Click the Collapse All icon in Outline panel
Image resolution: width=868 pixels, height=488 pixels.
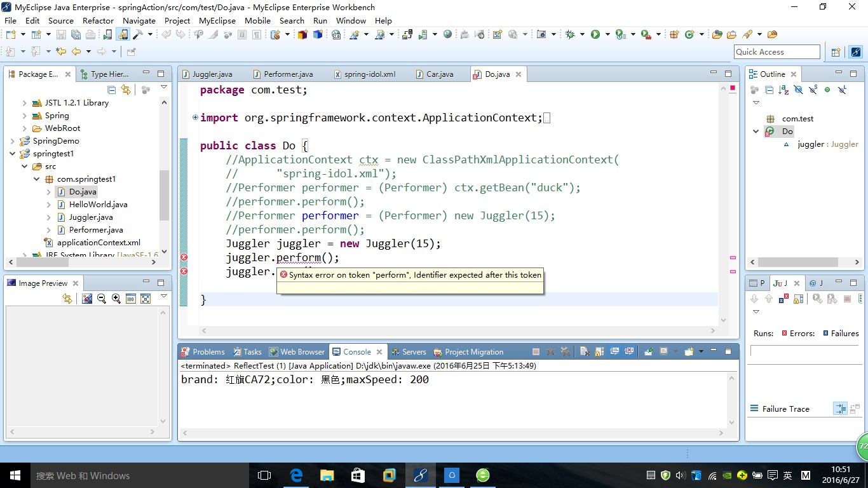(x=770, y=90)
